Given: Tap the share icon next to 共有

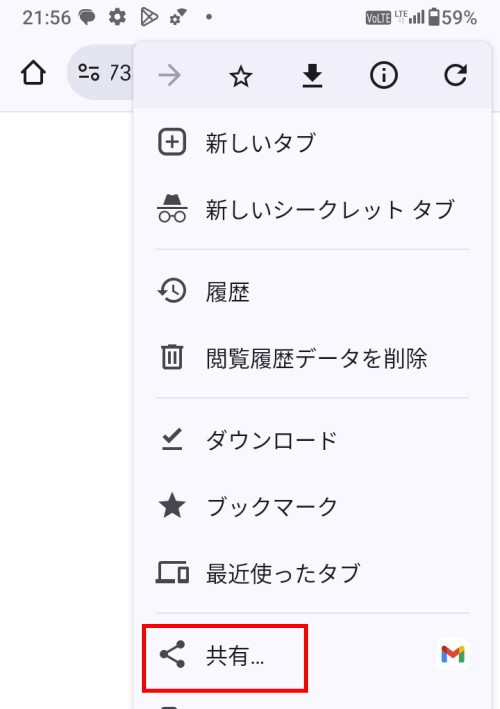Looking at the screenshot, I should (x=172, y=654).
